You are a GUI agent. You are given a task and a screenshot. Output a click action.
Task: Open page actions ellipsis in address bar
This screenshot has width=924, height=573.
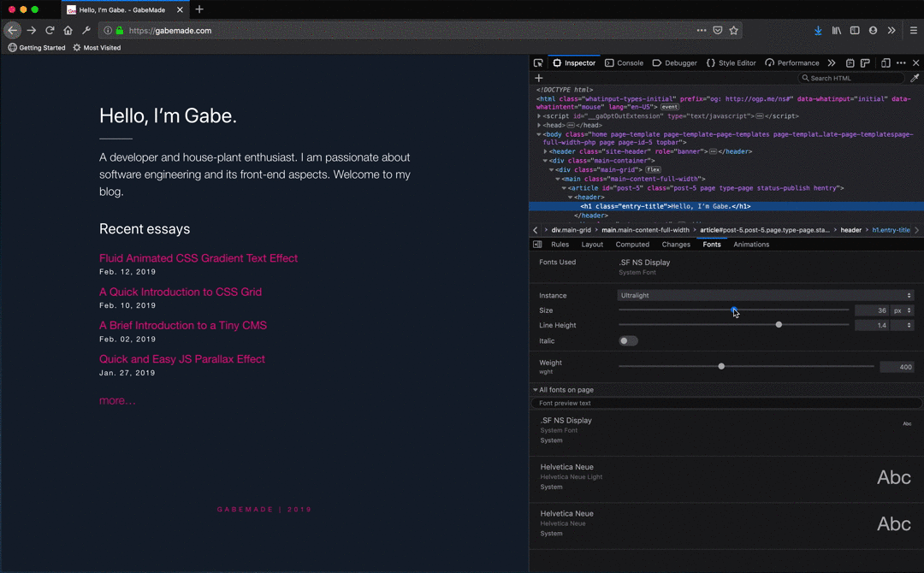click(x=702, y=30)
